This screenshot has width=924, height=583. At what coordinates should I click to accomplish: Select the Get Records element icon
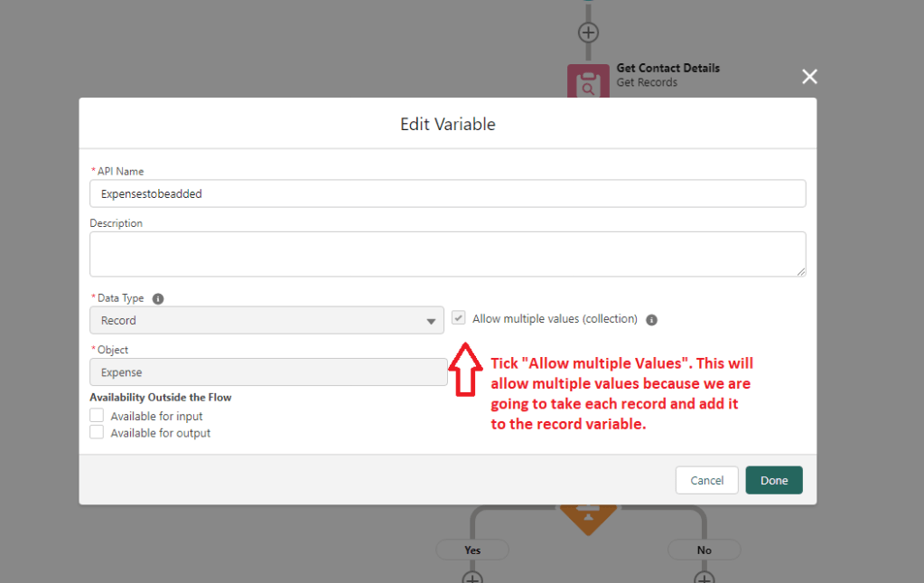tap(588, 81)
